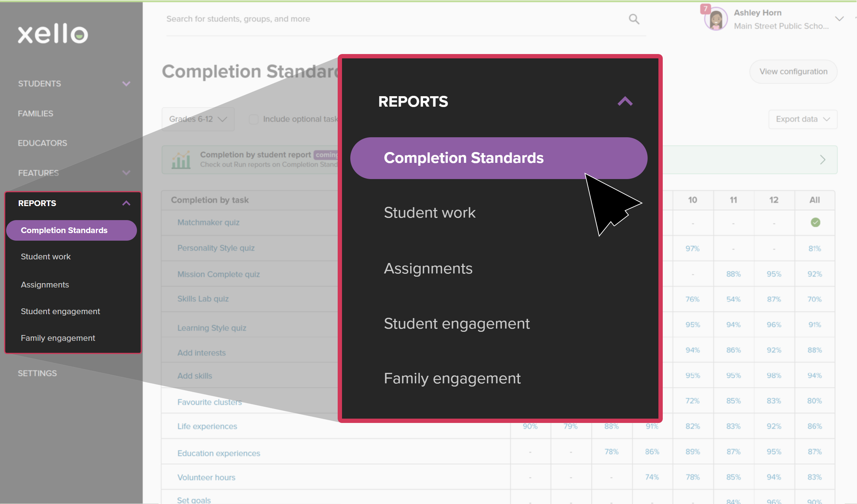Check the Include optional tasks checkbox
This screenshot has height=504, width=857.
[253, 119]
